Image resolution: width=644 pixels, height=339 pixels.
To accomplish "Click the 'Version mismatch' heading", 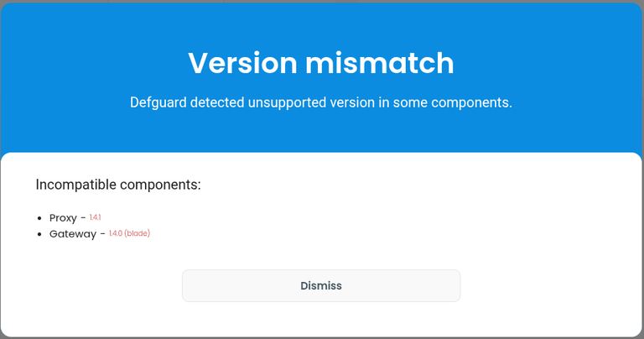I will [321, 63].
